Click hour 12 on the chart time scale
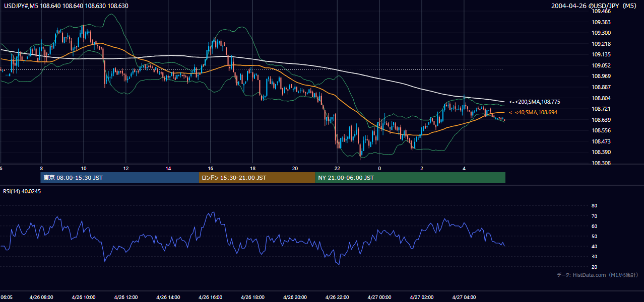This screenshot has width=644, height=302. pos(126,168)
